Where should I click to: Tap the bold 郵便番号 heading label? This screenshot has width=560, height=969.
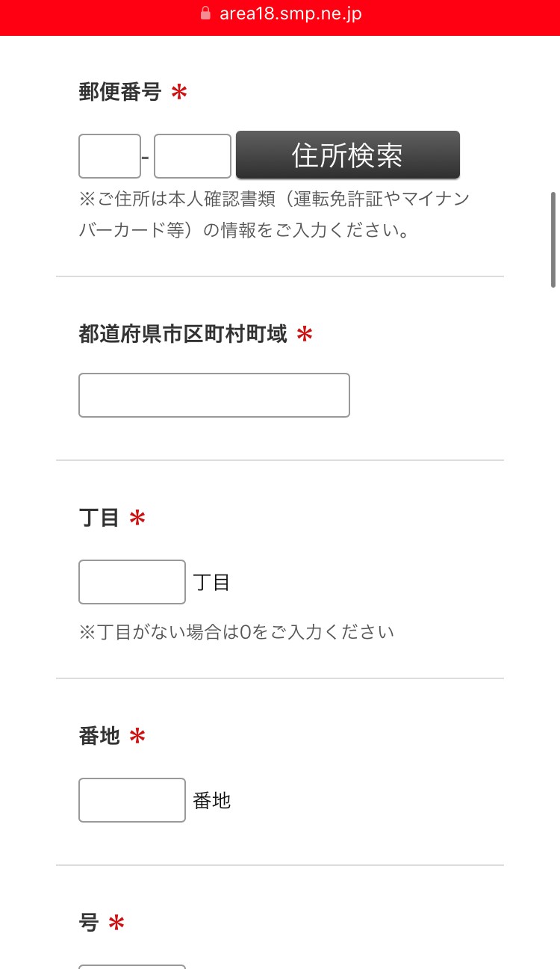point(120,93)
